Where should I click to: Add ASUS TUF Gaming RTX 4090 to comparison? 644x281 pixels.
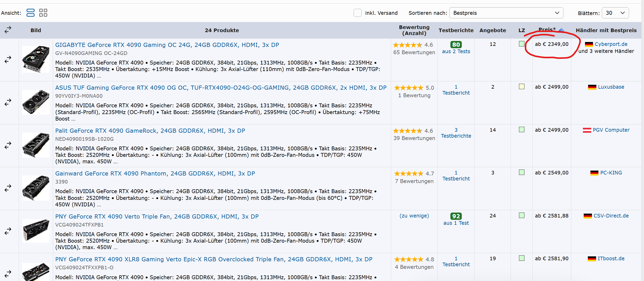8,102
